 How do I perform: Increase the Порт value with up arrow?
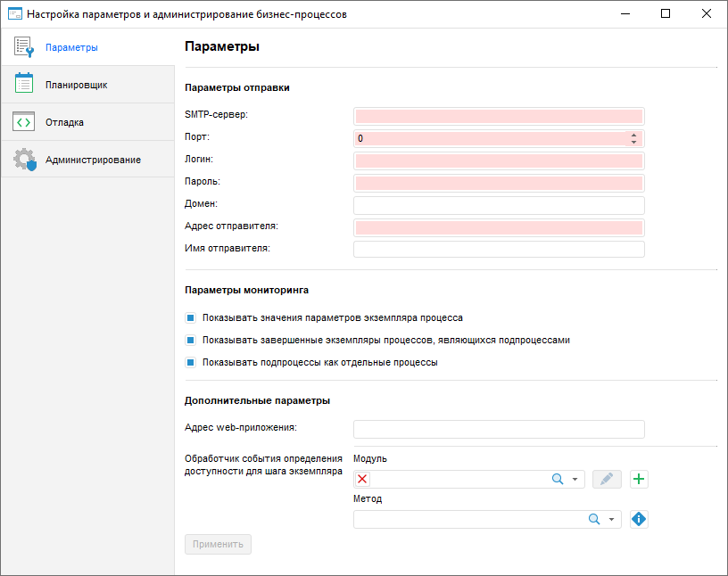click(x=633, y=136)
